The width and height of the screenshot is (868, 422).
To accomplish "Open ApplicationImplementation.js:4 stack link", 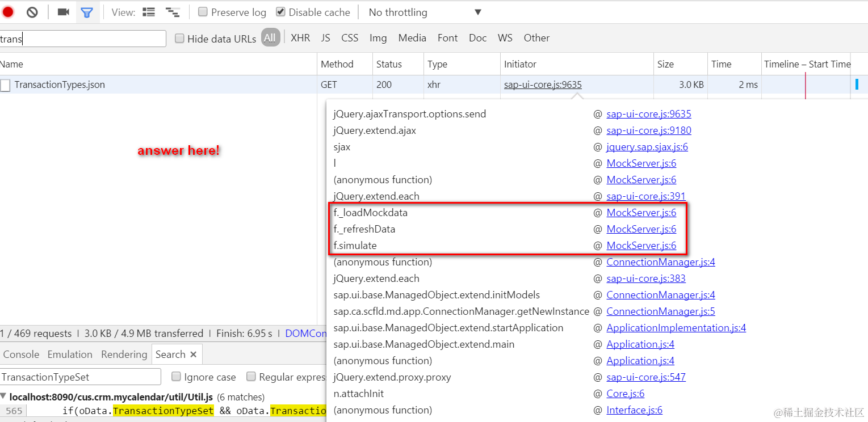I will coord(676,328).
